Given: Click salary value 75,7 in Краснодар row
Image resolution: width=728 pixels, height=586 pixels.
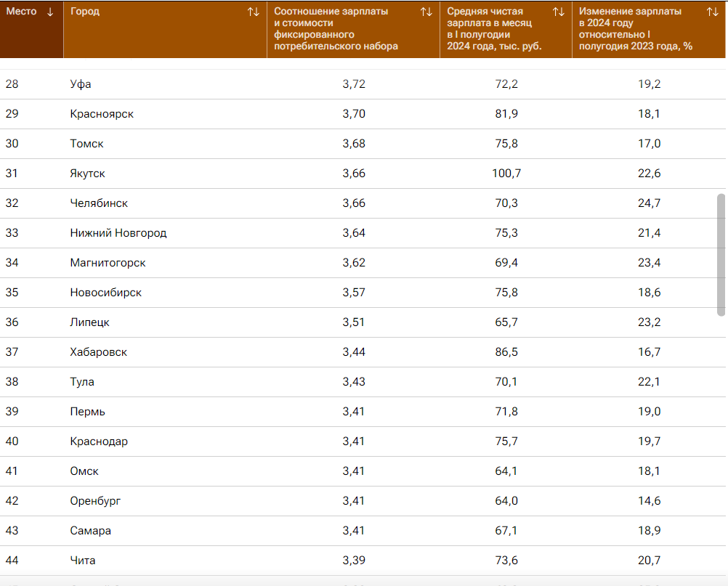Looking at the screenshot, I should click(x=506, y=441).
